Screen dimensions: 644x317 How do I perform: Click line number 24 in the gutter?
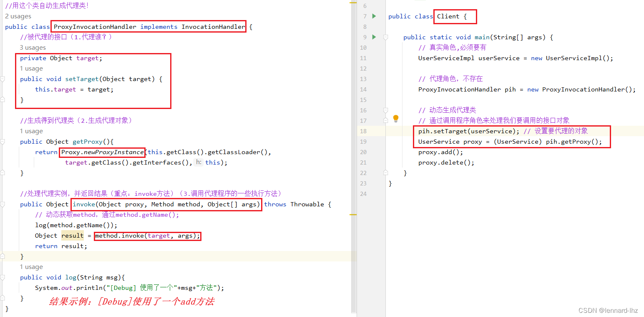click(363, 194)
